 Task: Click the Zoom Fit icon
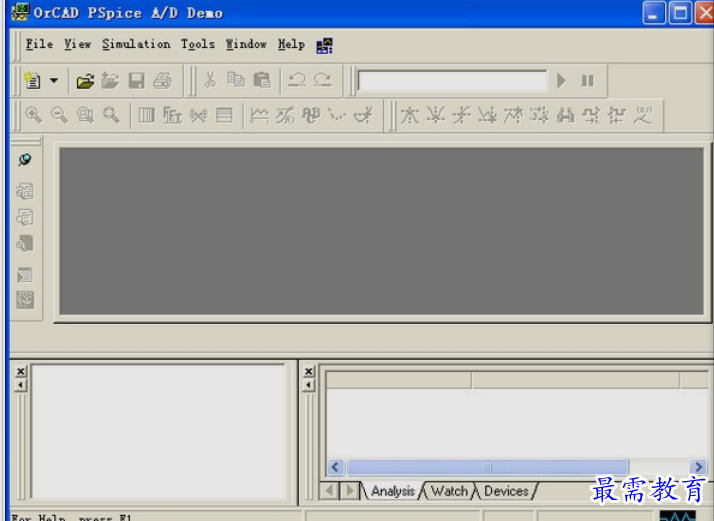111,115
